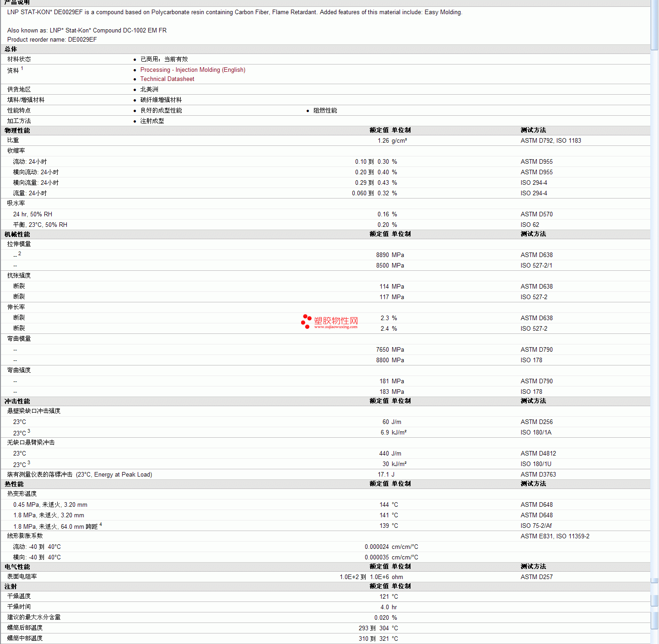Select 'ASTM E831, ISO 11359-2' test method

[555, 537]
